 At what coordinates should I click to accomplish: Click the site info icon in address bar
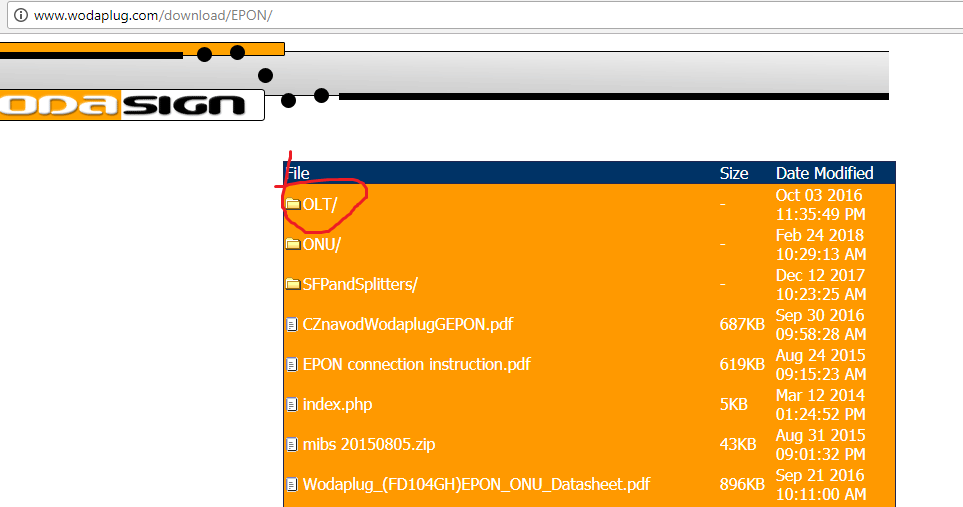click(x=21, y=15)
